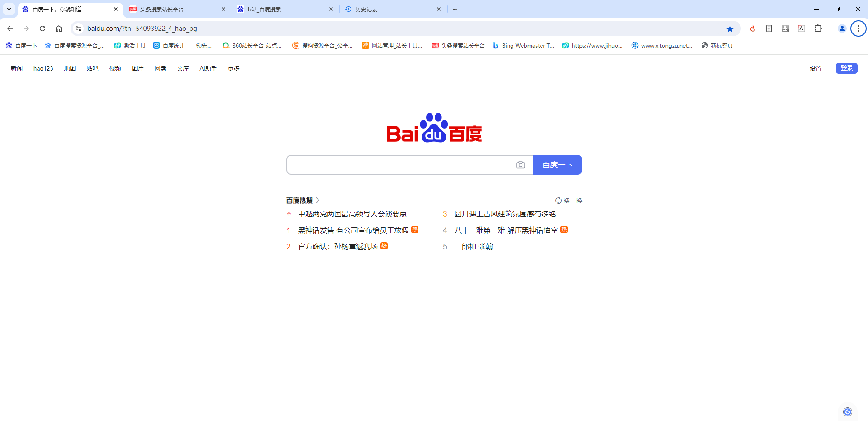Open the 360站长平台 bookmark
Image resolution: width=868 pixels, height=421 pixels.
click(x=252, y=45)
